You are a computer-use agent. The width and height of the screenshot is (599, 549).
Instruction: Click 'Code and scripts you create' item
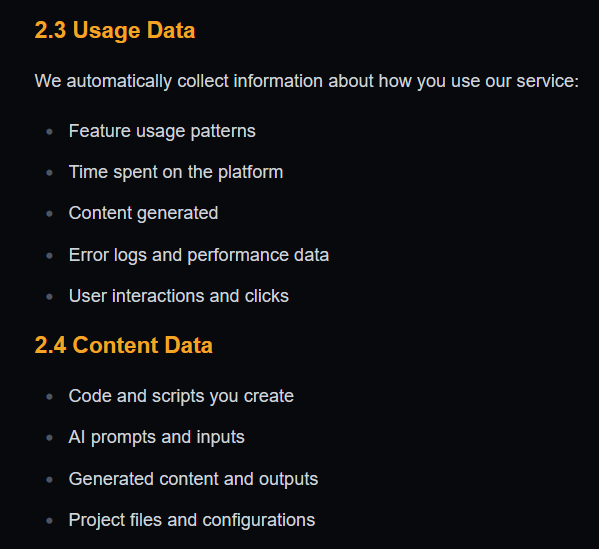pos(181,396)
